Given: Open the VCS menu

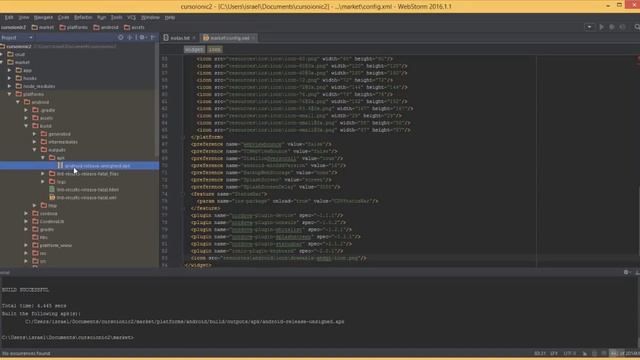Looking at the screenshot, I should (x=131, y=18).
